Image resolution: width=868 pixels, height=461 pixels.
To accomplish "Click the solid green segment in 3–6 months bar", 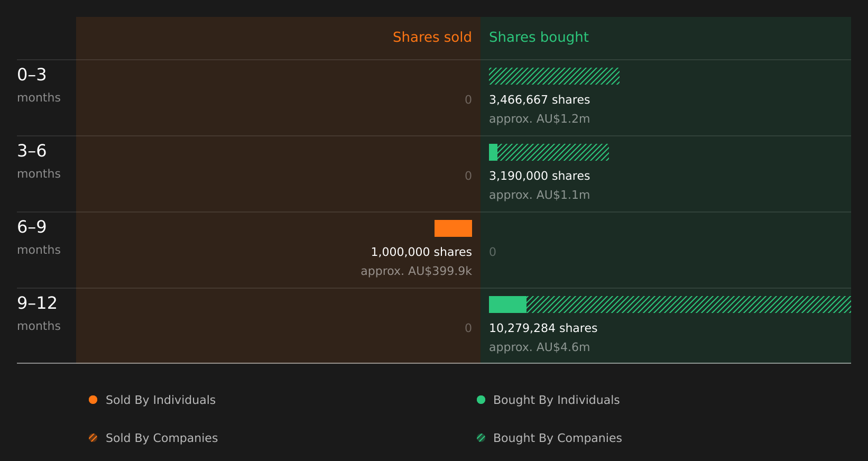I will coord(493,152).
